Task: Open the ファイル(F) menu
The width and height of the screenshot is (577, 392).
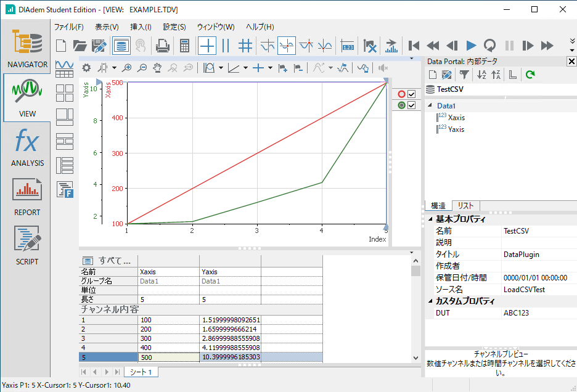Action: click(x=69, y=27)
